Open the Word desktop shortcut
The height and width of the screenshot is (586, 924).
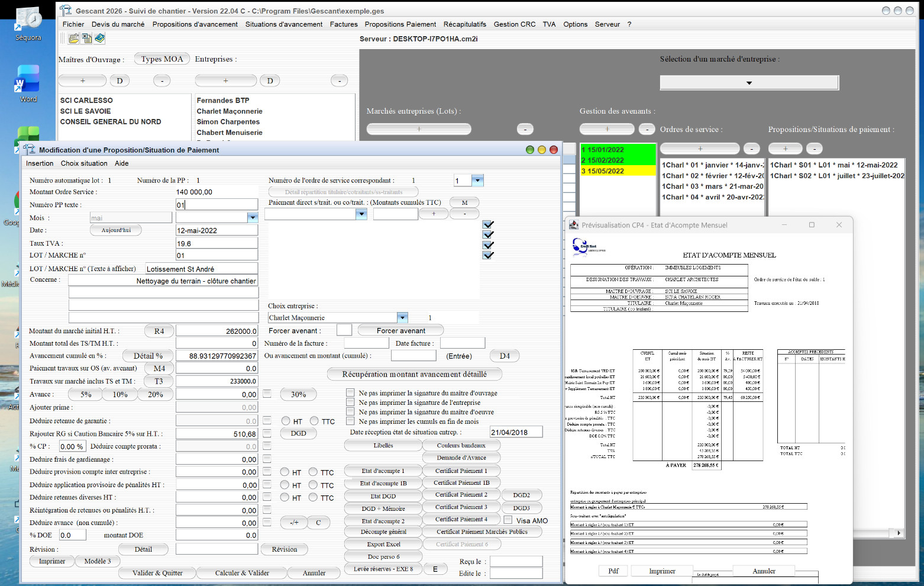(x=28, y=83)
